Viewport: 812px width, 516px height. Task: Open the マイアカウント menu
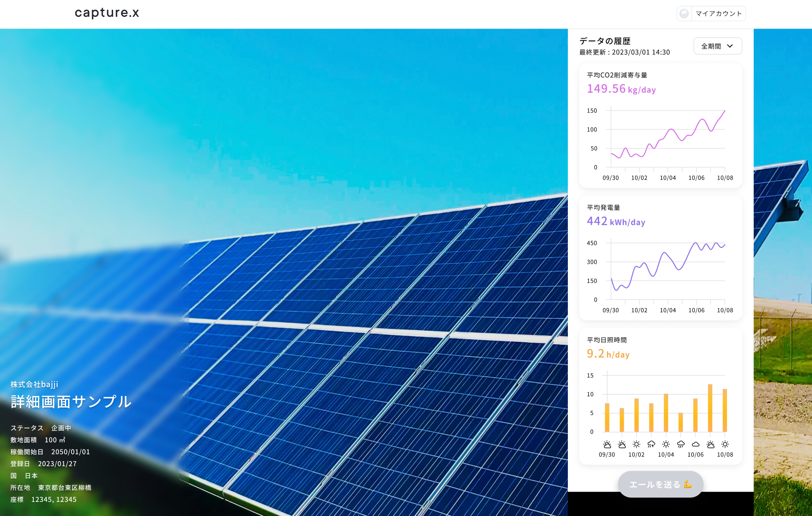tap(718, 14)
